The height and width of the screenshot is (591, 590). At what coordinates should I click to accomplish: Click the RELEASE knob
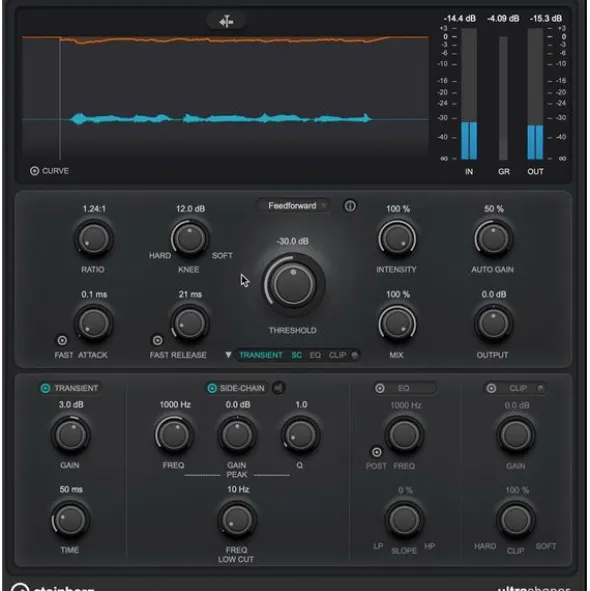[190, 323]
